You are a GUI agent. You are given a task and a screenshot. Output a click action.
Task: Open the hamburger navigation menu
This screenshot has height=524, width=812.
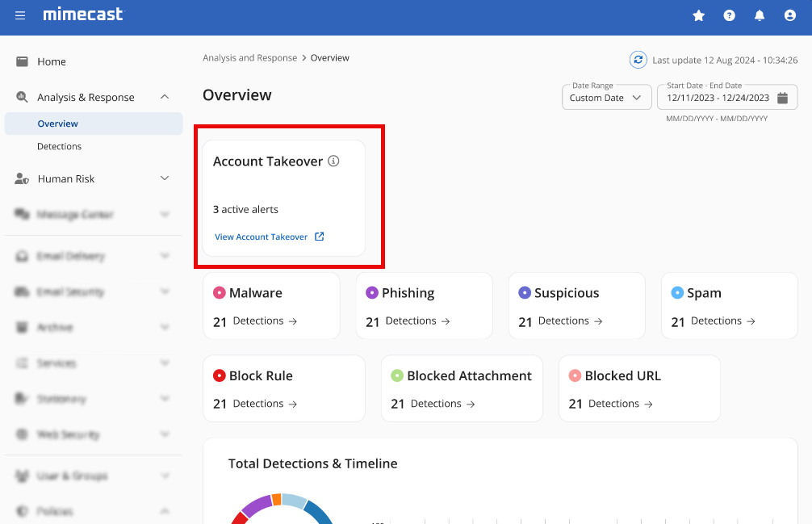[20, 15]
